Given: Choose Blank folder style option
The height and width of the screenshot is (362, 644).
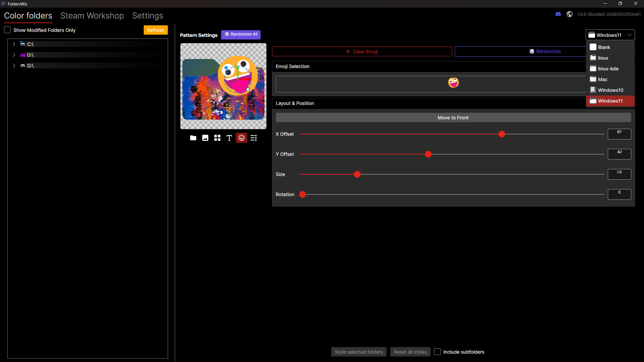Looking at the screenshot, I should click(x=610, y=47).
